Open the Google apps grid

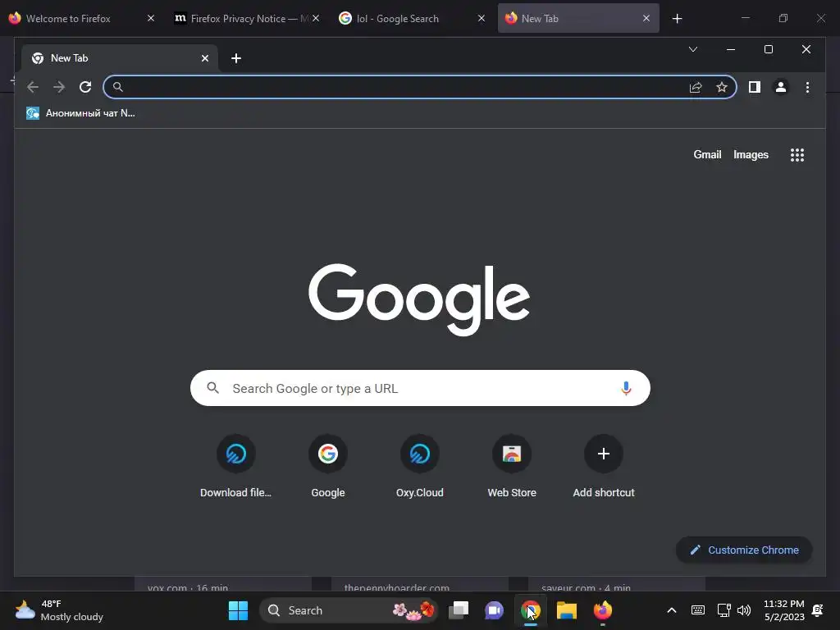[797, 155]
